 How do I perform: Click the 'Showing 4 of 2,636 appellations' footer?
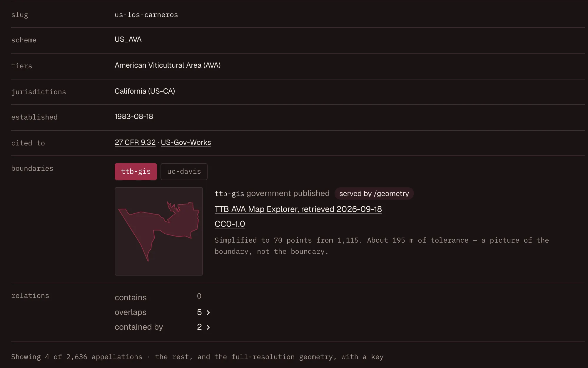[197, 357]
